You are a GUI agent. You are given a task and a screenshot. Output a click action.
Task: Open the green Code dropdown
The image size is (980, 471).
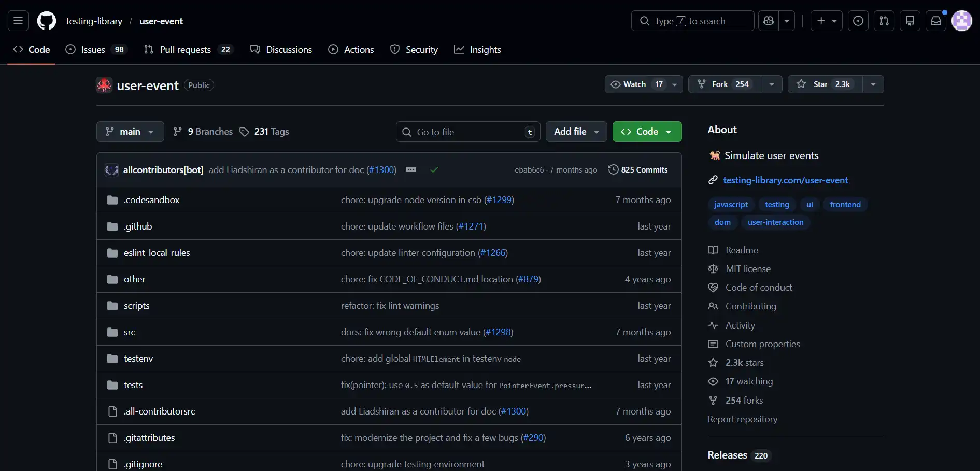(647, 132)
